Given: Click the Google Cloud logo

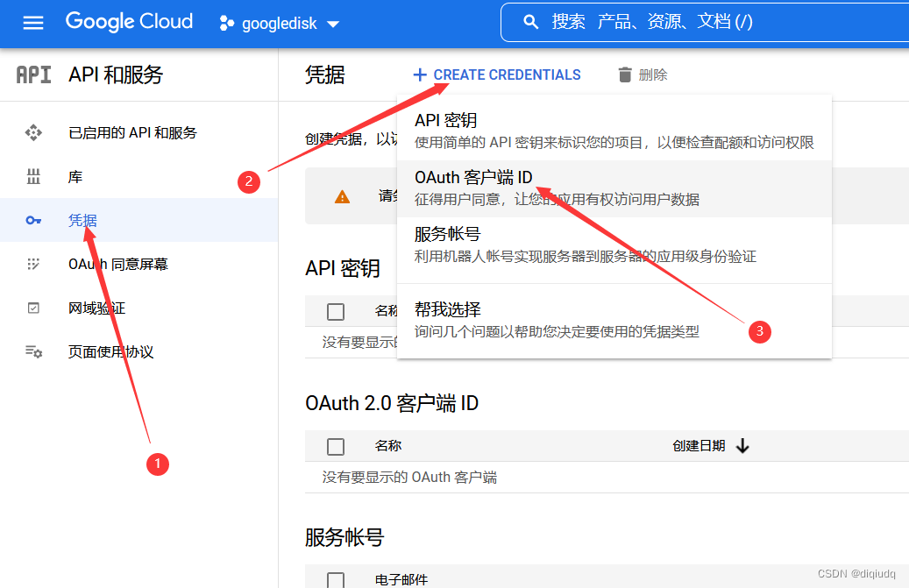Looking at the screenshot, I should pos(129,22).
